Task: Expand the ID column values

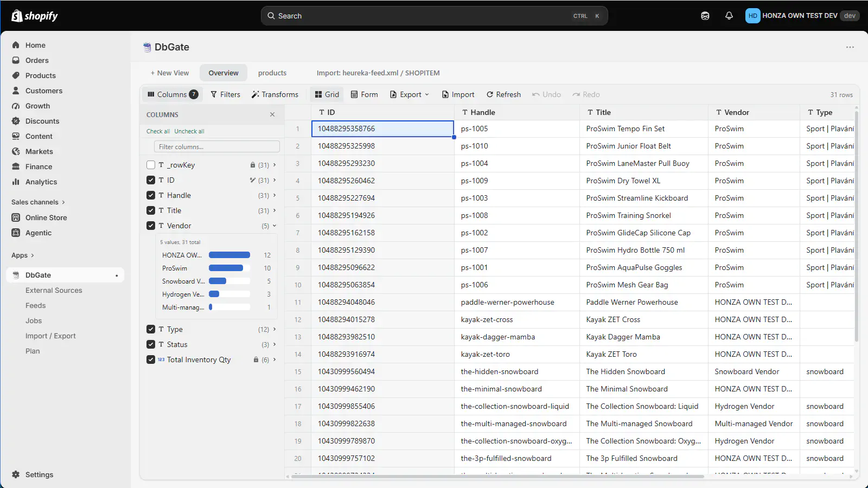Action: tap(275, 180)
